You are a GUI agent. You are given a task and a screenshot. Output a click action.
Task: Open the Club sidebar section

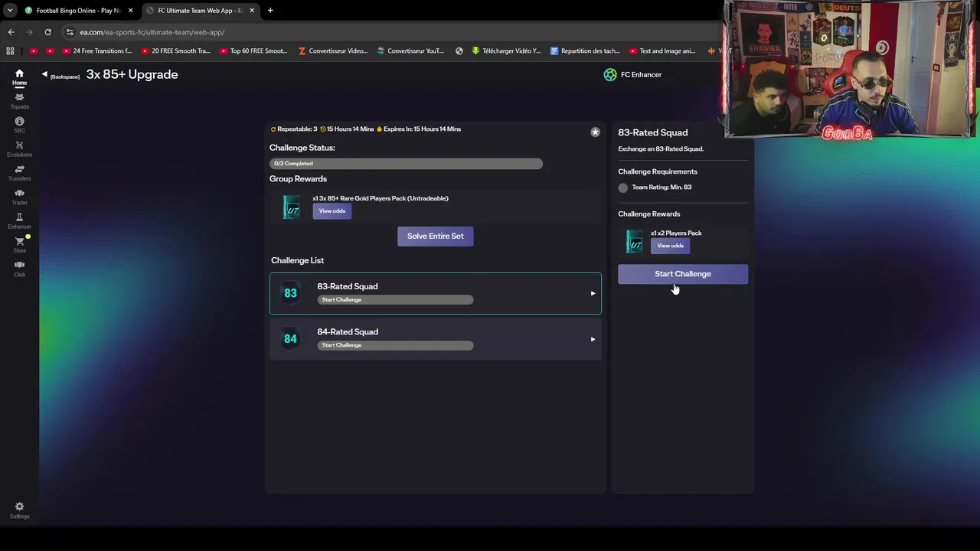19,269
